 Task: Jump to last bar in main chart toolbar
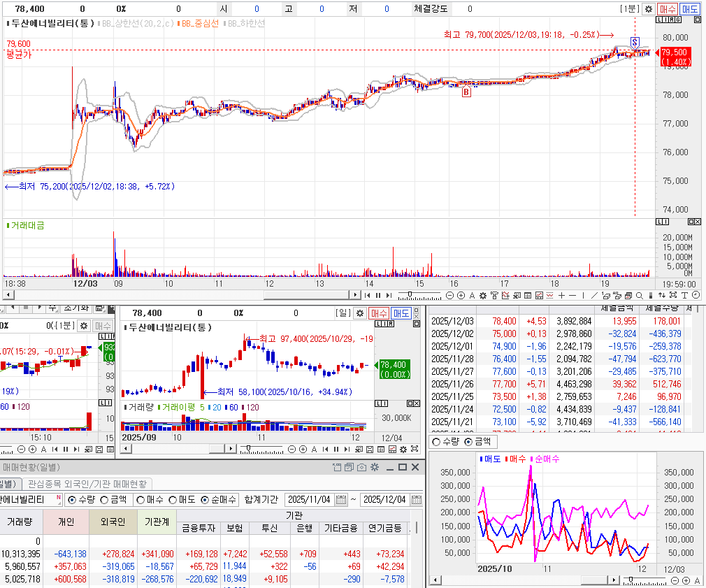(x=389, y=295)
